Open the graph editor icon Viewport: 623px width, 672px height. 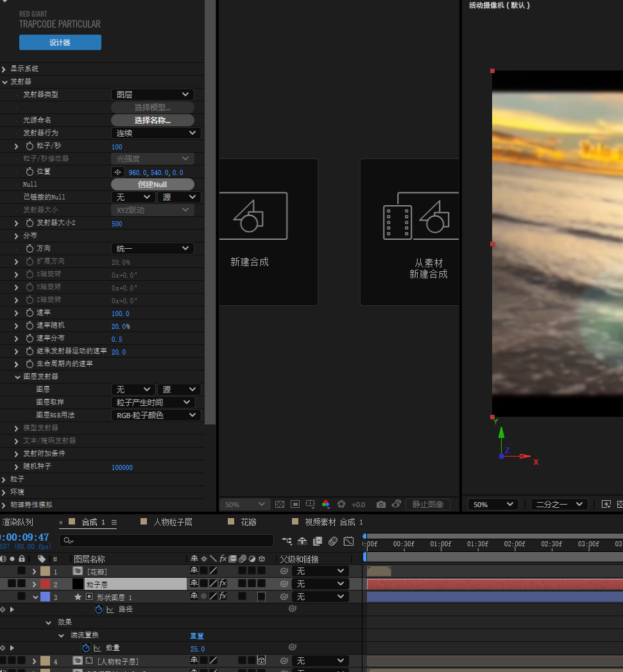[348, 541]
